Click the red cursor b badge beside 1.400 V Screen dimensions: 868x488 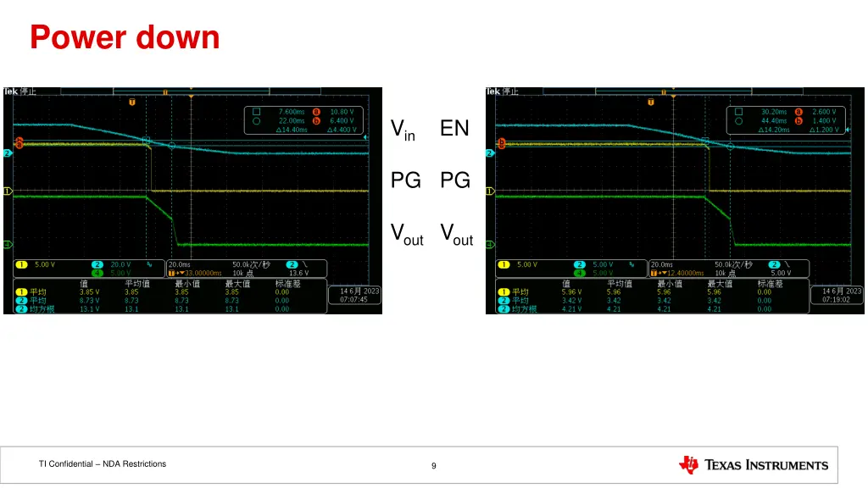coord(798,120)
